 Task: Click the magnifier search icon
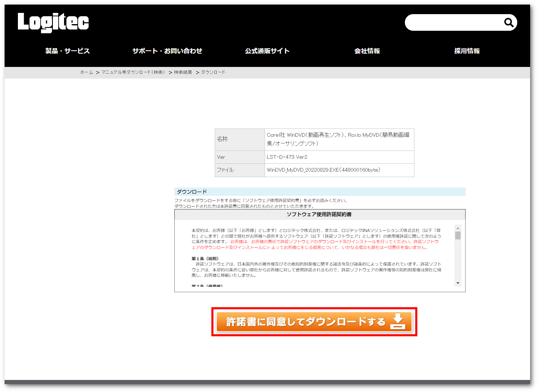pos(508,22)
